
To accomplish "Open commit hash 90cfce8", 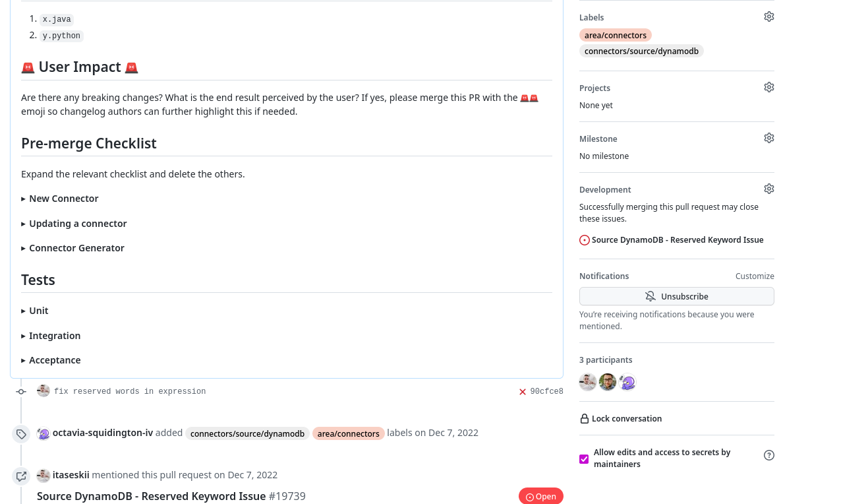I will (546, 392).
